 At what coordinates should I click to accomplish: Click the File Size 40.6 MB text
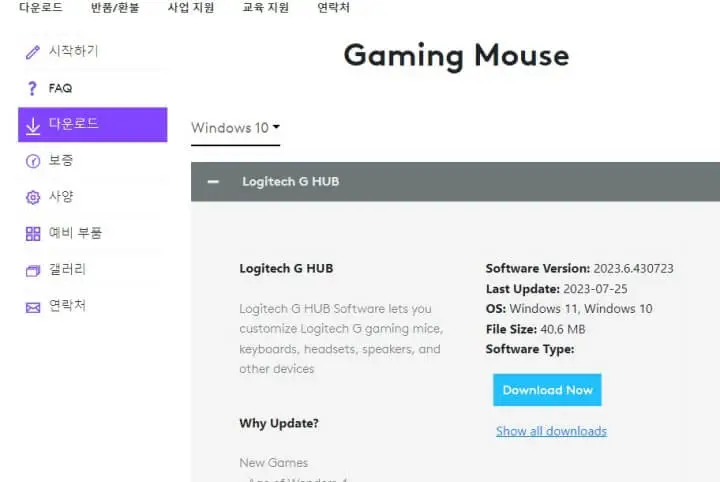535,329
